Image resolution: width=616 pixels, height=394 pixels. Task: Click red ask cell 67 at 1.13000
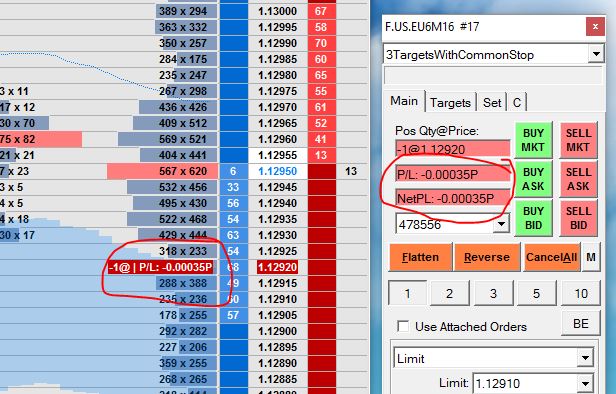pos(321,11)
